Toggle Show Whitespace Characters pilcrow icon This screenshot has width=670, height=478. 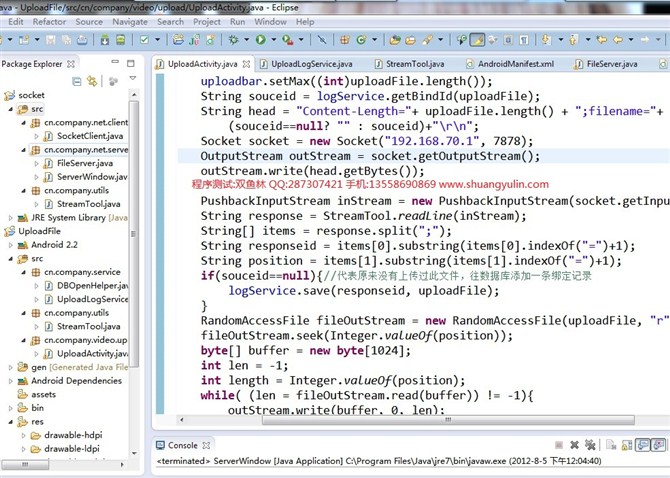point(524,40)
